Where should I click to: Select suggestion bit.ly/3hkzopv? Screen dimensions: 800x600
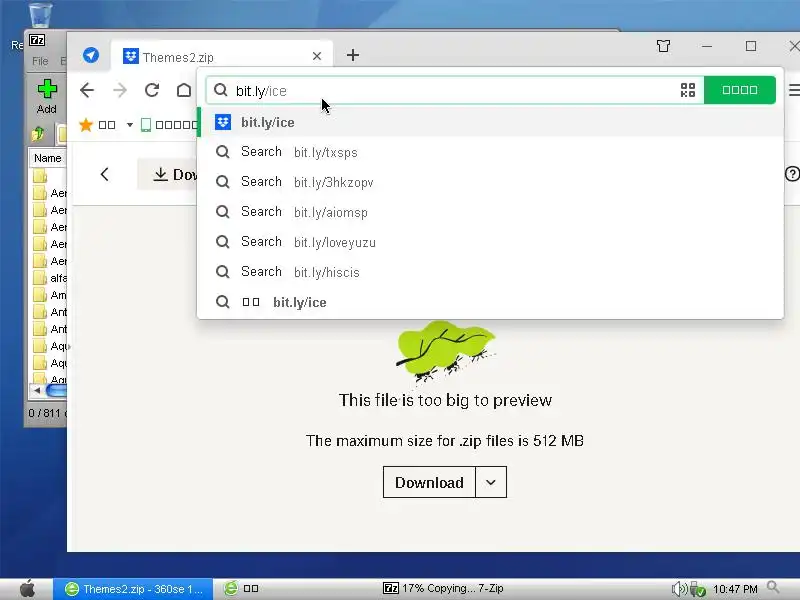(490, 182)
